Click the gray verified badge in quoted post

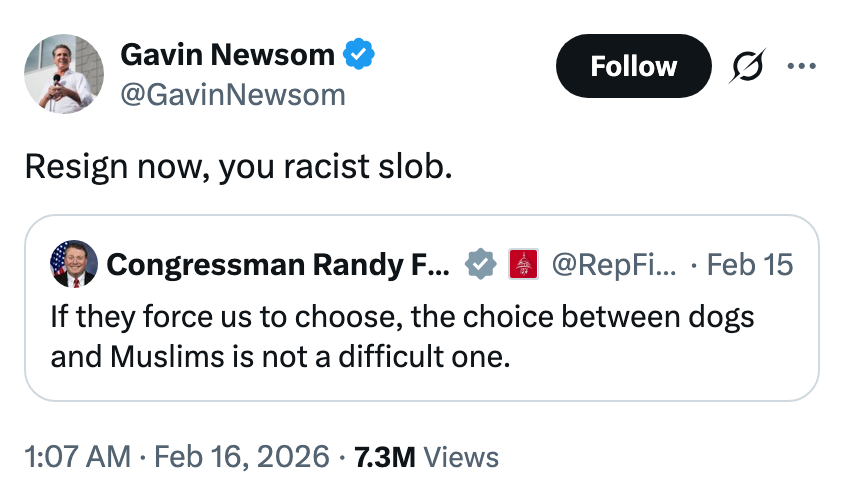[x=481, y=265]
